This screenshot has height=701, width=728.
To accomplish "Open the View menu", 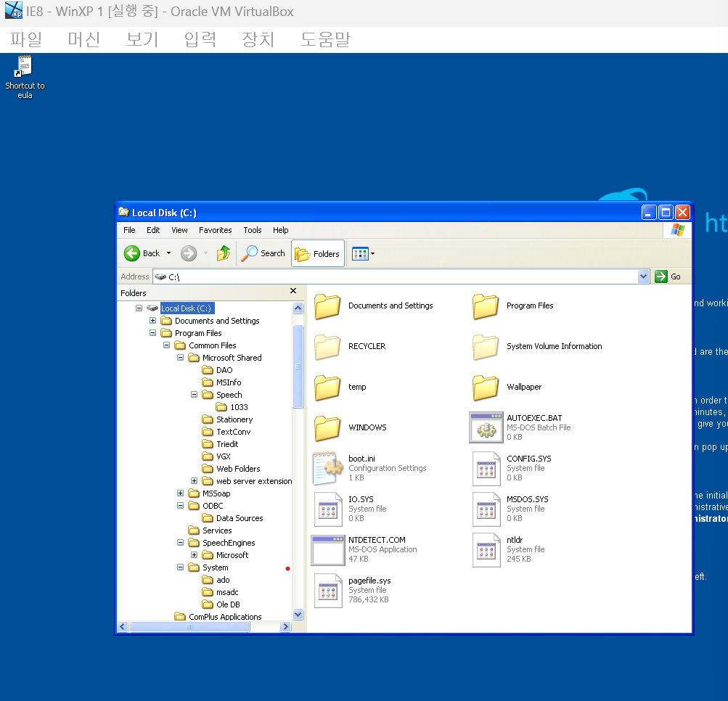I will tap(179, 230).
